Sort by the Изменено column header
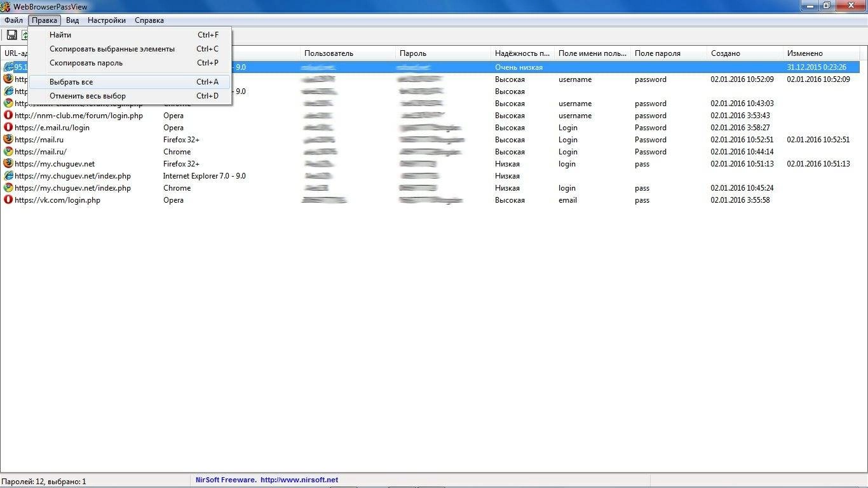 click(821, 53)
